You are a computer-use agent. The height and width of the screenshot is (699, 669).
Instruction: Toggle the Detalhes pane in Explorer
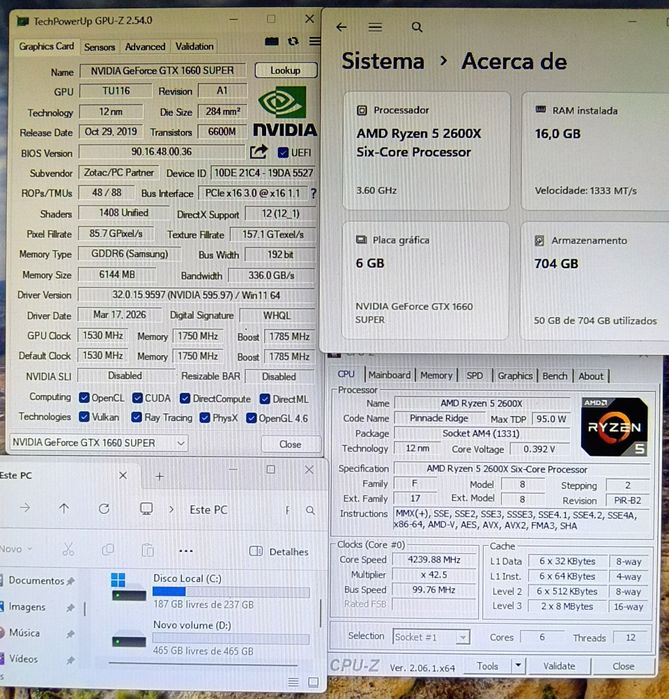click(x=279, y=551)
